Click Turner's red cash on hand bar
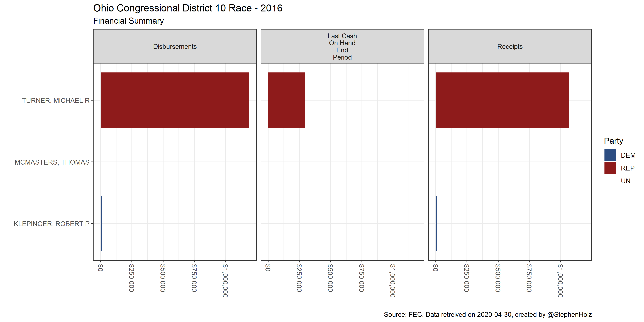This screenshot has width=644, height=322. point(286,100)
